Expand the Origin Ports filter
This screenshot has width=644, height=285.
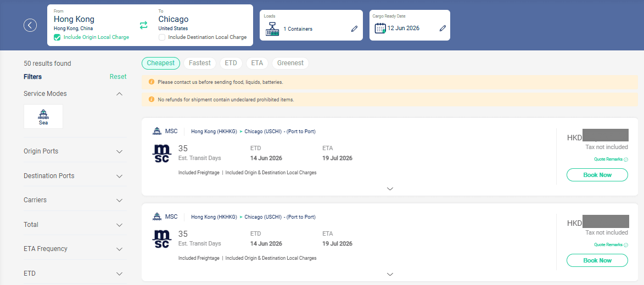tap(119, 151)
